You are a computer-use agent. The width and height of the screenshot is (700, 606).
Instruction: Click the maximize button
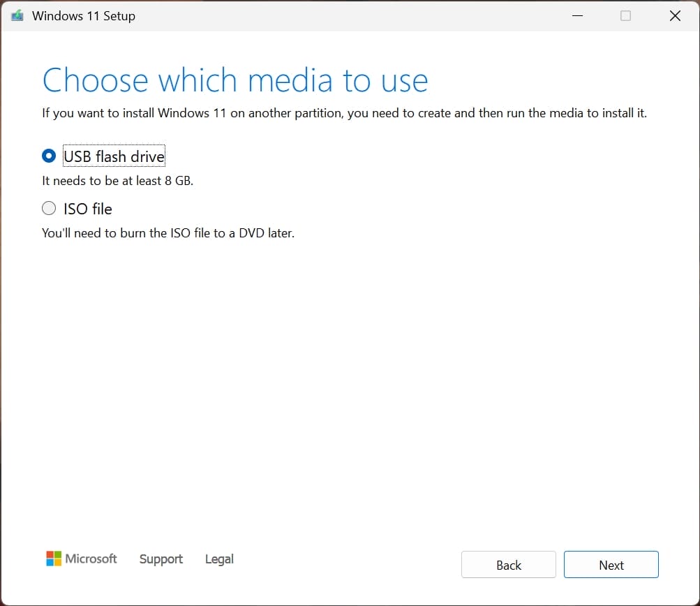click(625, 15)
